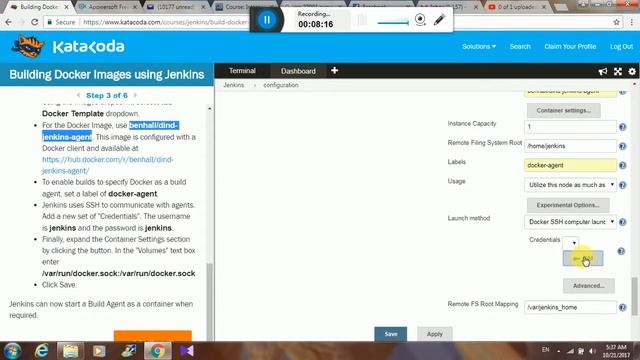Open help for Remote Filing System Root
Screen dimensions: 640x360
tap(622, 146)
